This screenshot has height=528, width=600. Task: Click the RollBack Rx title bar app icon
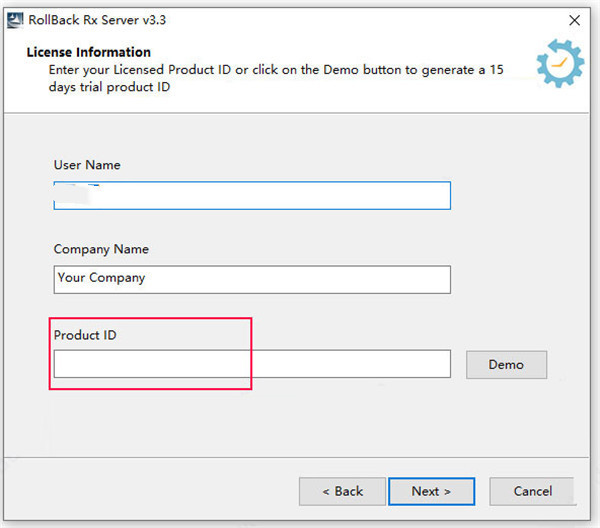pyautogui.click(x=15, y=20)
